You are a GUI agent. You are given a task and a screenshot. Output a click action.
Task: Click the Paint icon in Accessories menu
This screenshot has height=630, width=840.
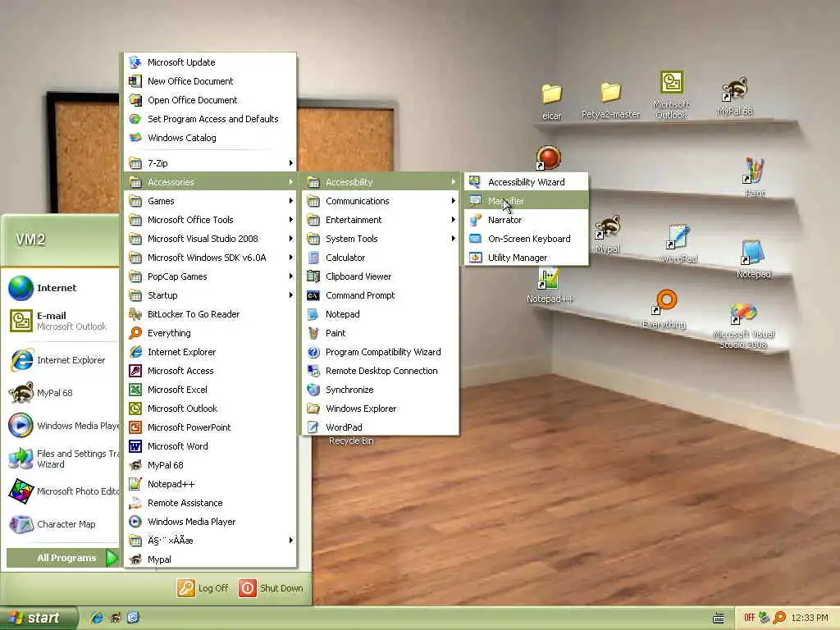point(313,333)
